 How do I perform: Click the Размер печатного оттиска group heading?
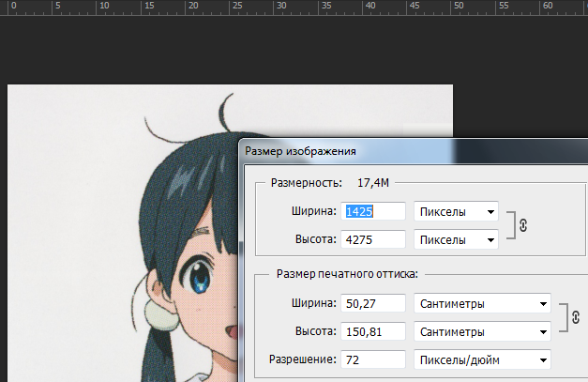click(346, 274)
